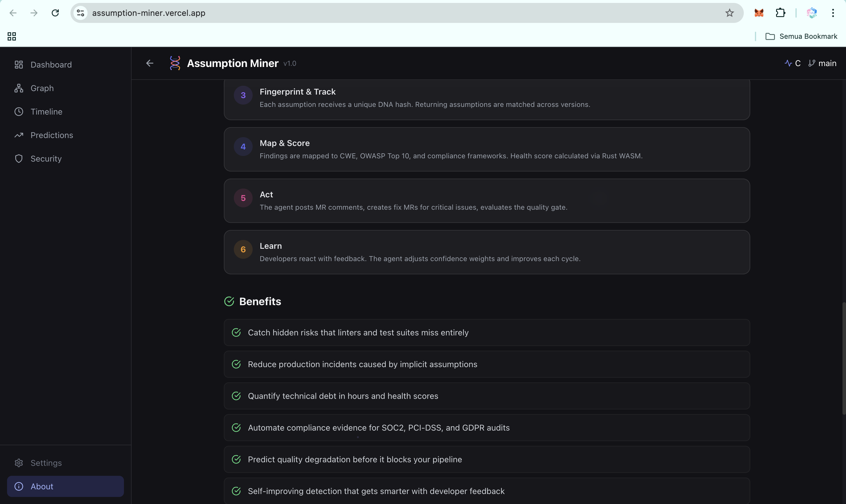Go to the Timeline page

click(46, 112)
